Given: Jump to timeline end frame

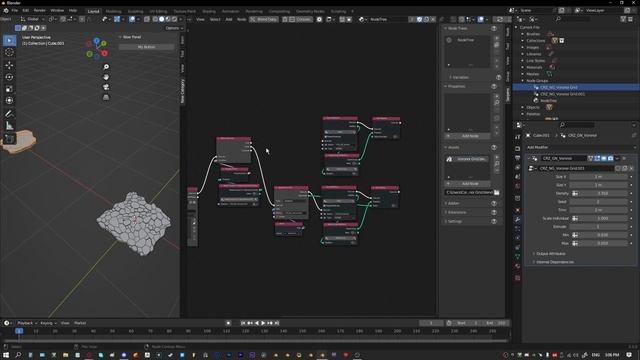Looking at the screenshot, I should [x=277, y=323].
